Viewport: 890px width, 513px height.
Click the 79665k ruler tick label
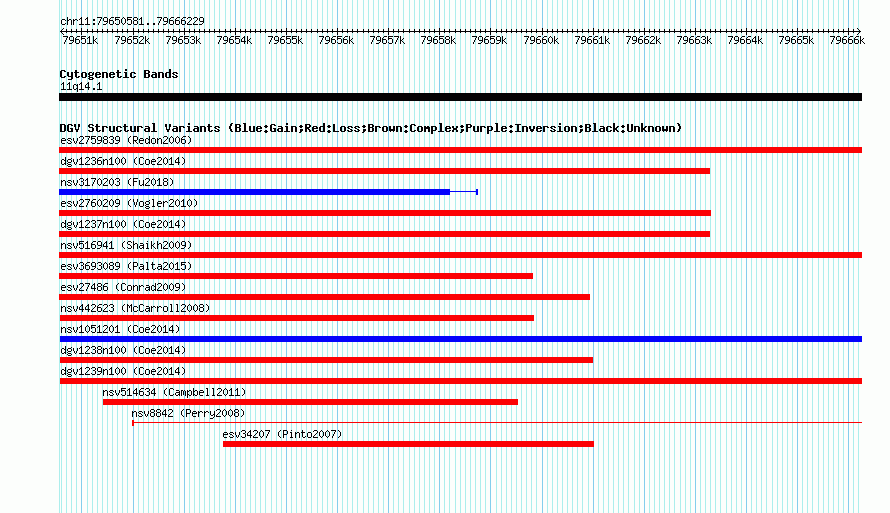tap(796, 40)
